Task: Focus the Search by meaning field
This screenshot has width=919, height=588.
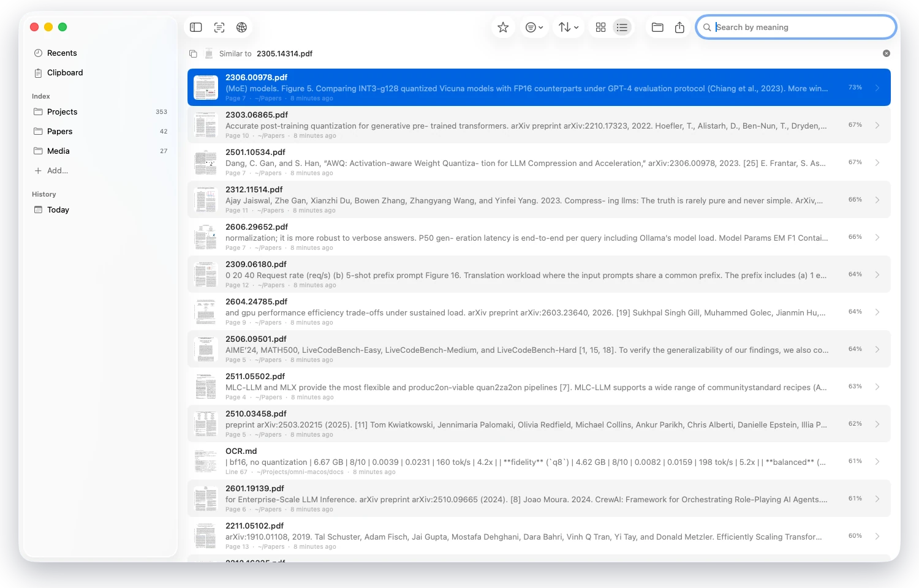Action: [796, 27]
